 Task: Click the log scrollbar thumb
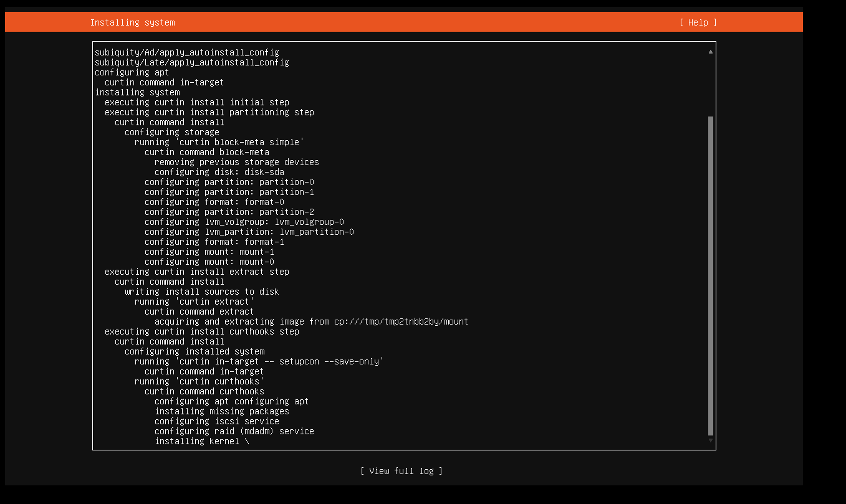(x=711, y=275)
